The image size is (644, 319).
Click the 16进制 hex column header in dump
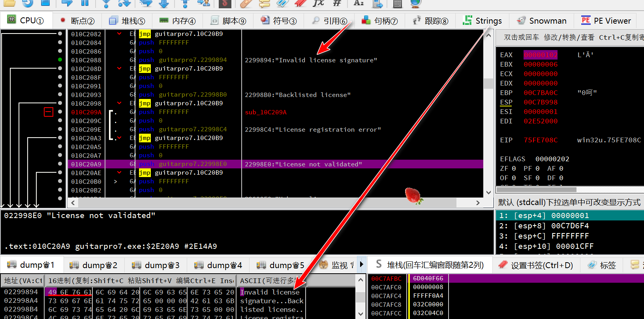[x=141, y=280]
